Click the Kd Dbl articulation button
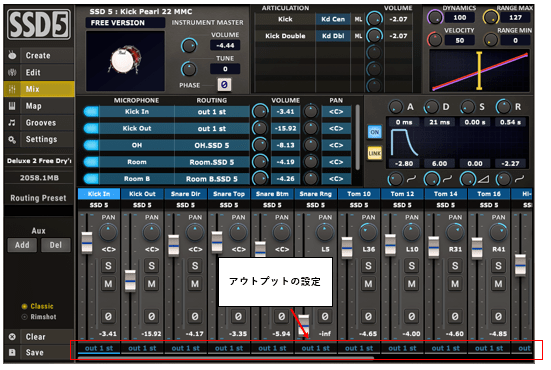 [x=333, y=35]
